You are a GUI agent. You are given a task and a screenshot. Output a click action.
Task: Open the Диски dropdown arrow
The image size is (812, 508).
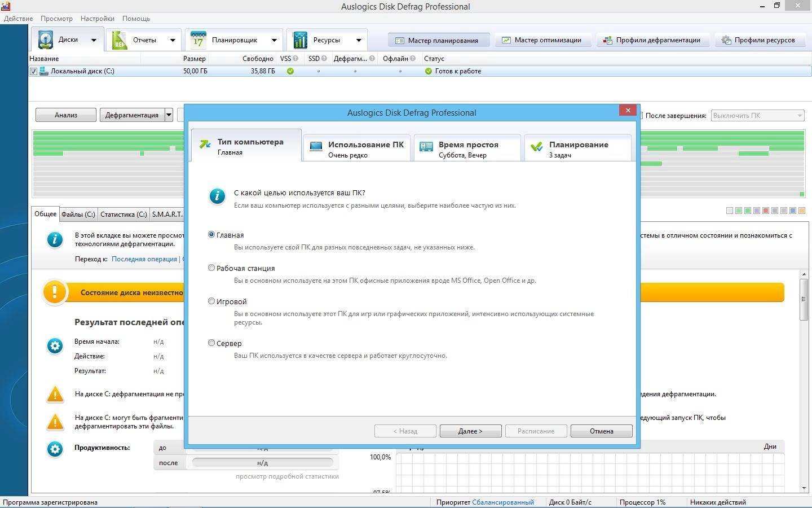(94, 40)
